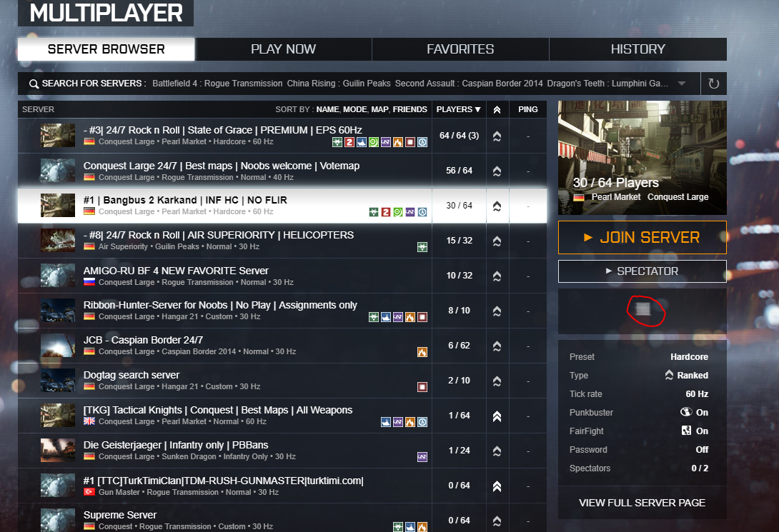Sort by MODE in the server list header
This screenshot has height=532, width=779.
354,109
